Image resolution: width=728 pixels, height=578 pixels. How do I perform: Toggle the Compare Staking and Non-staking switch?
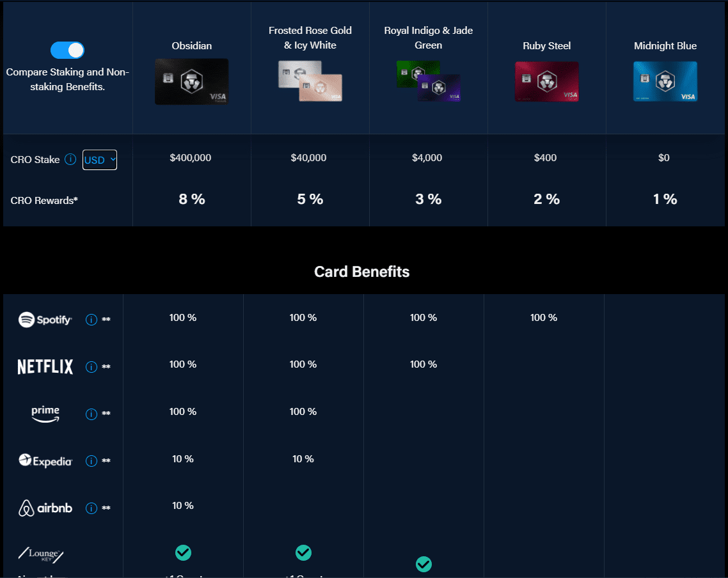click(x=67, y=50)
